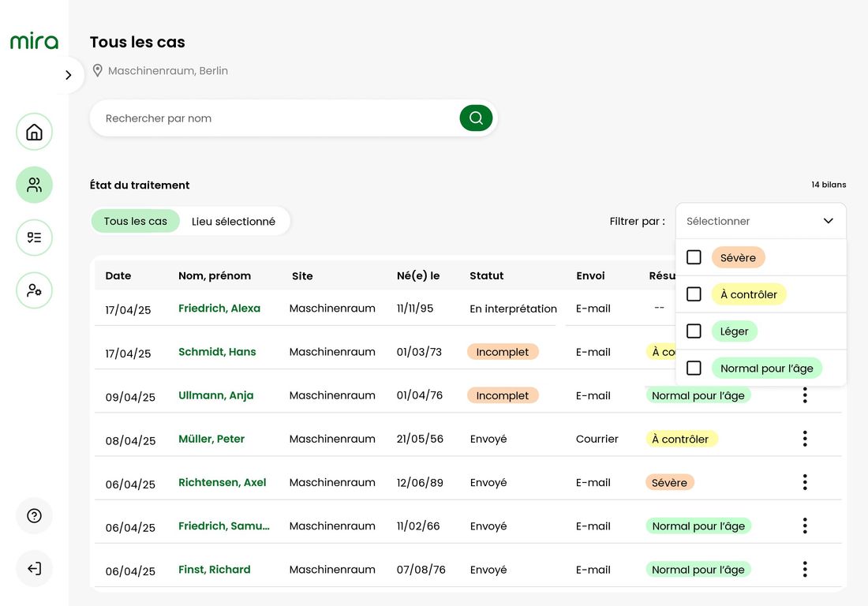Click Maschinenraum, Berlin location text

[168, 70]
